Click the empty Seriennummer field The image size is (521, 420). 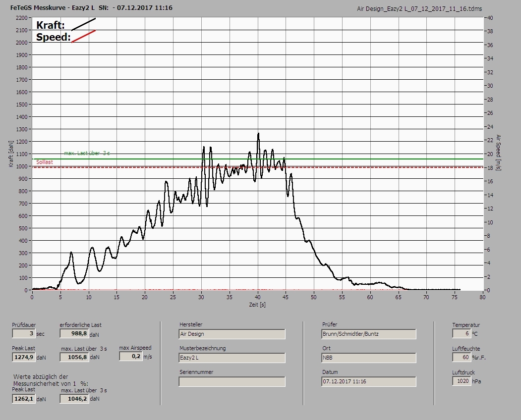click(x=232, y=382)
